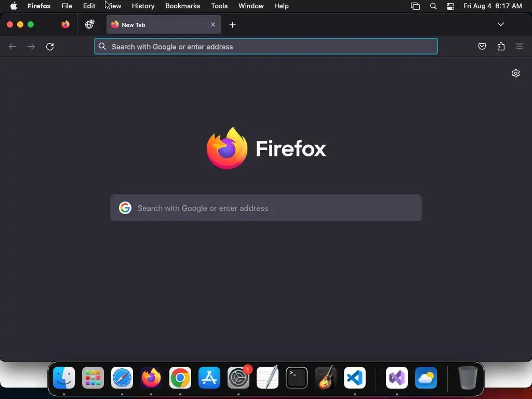Launch Visual Studio Code from dock
The width and height of the screenshot is (532, 399).
(x=355, y=378)
